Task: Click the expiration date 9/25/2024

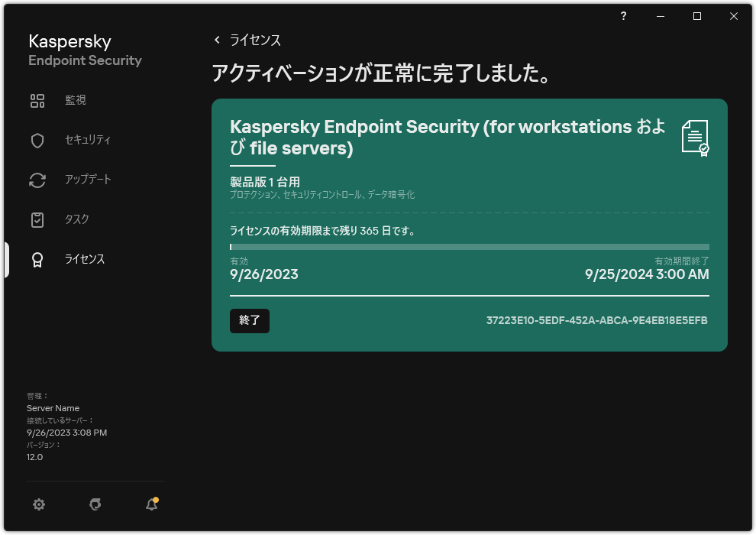Action: pyautogui.click(x=646, y=274)
